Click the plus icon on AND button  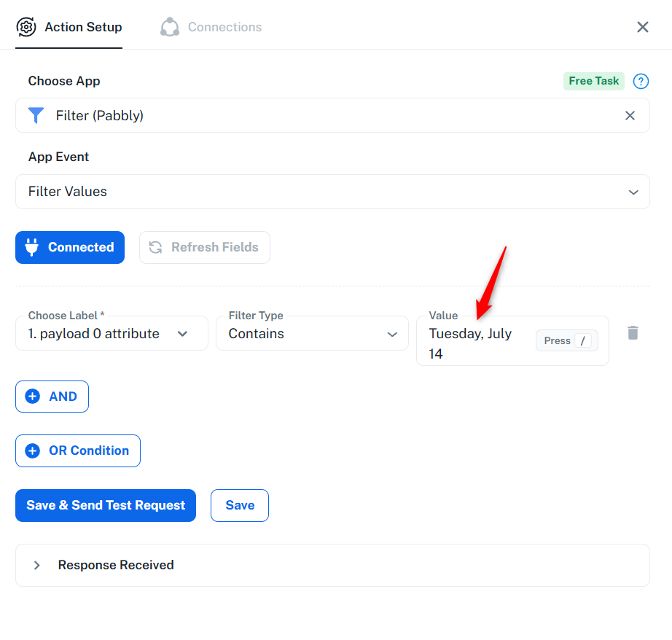point(33,397)
